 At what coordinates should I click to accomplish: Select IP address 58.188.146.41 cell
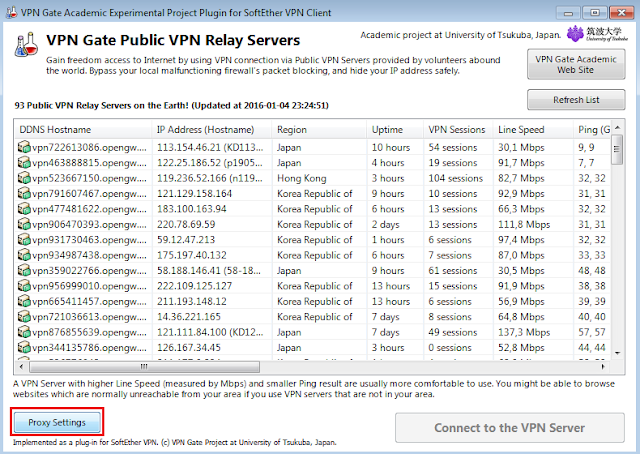point(209,271)
